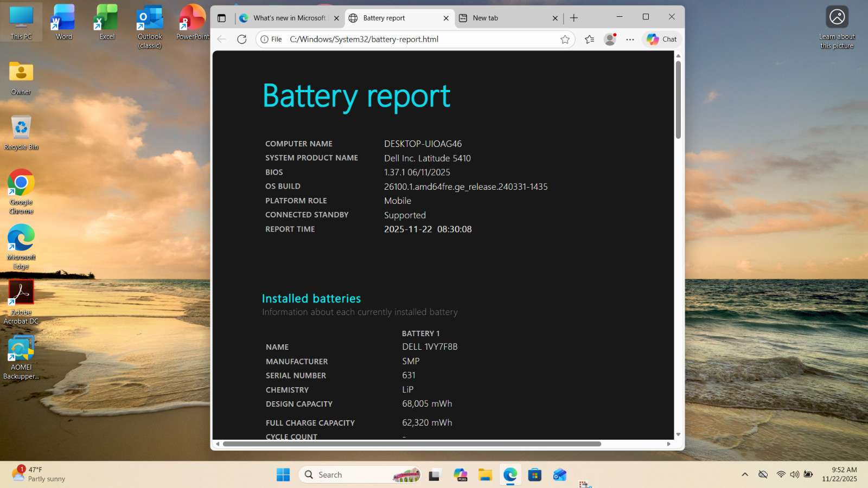This screenshot has width=868, height=488.
Task: Click Microsoft Edge taskbar icon
Action: 510,475
